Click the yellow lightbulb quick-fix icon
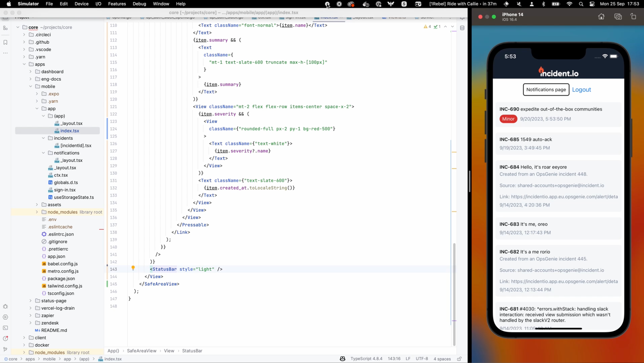 133,268
